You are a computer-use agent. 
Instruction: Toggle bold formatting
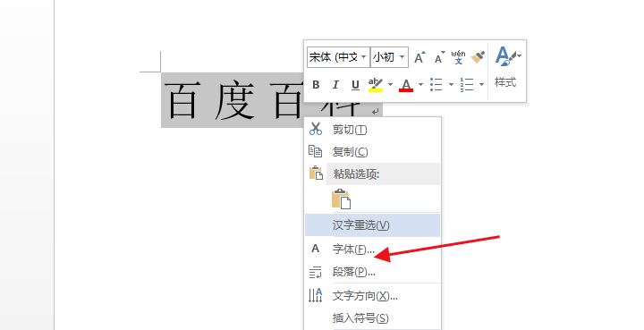point(316,85)
